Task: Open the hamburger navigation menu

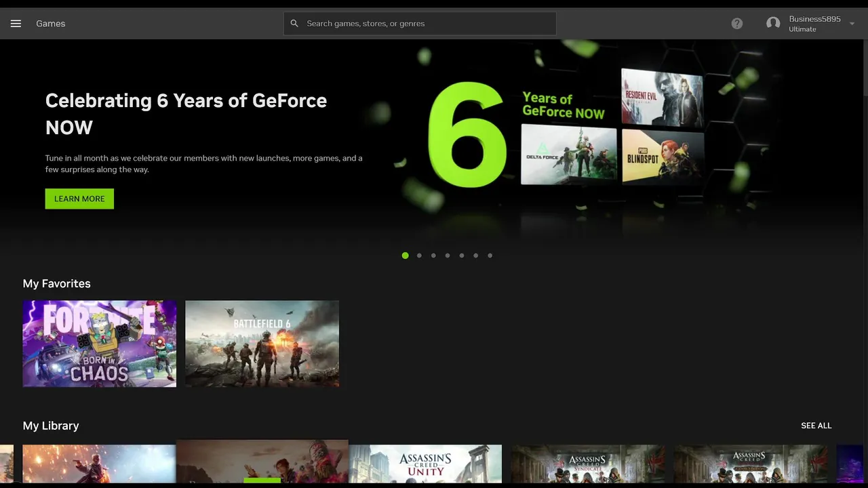Action: point(16,24)
